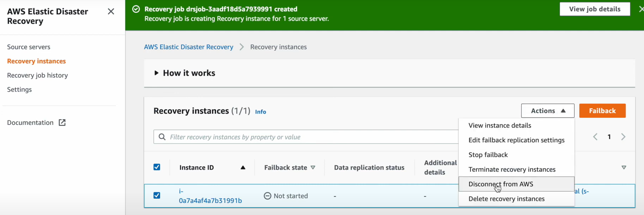Open instance i-0a7a4af4a7b31991b link
644x215 pixels.
click(x=210, y=196)
